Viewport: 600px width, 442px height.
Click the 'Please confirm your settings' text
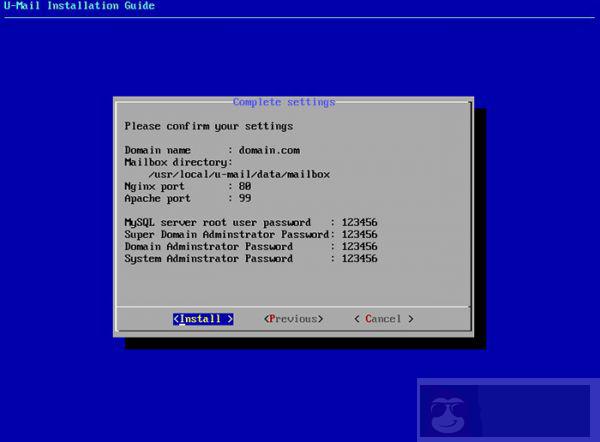(208, 126)
